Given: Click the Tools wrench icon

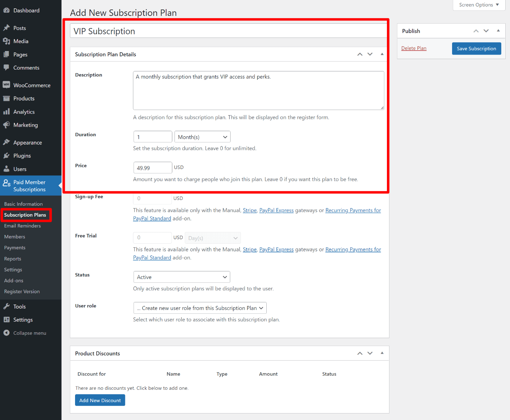Looking at the screenshot, I should point(7,306).
